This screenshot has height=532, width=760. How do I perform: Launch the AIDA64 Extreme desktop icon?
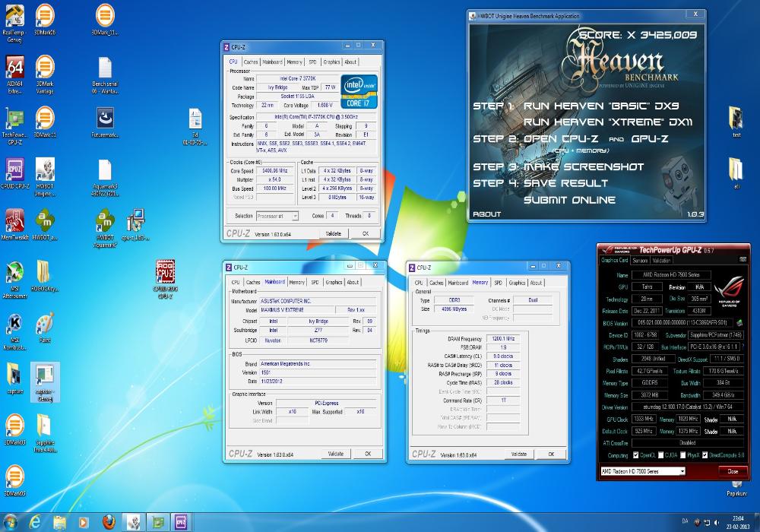pos(14,74)
